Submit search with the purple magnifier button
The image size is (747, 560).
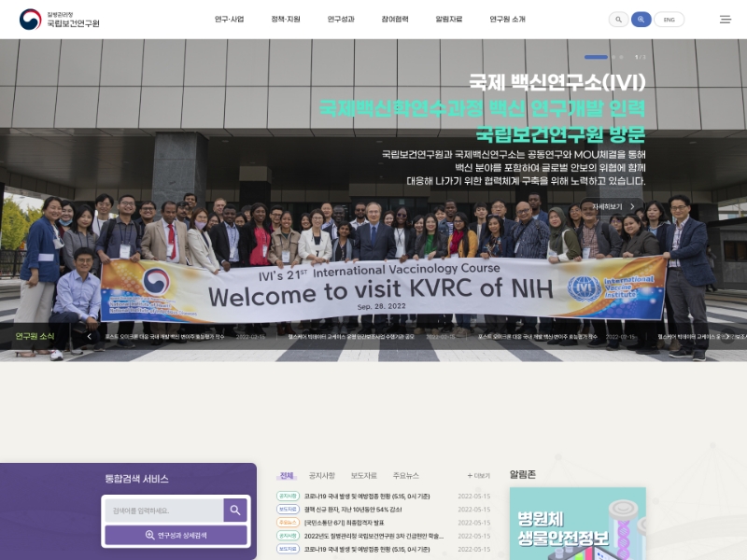235,510
